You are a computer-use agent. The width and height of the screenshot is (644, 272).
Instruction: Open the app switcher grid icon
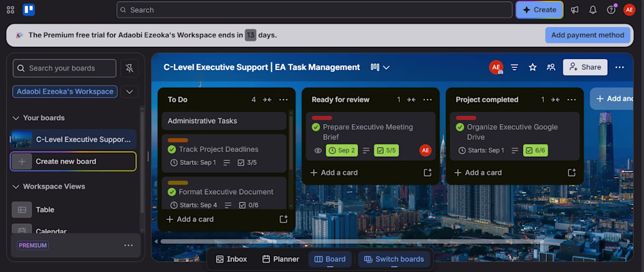pos(11,10)
